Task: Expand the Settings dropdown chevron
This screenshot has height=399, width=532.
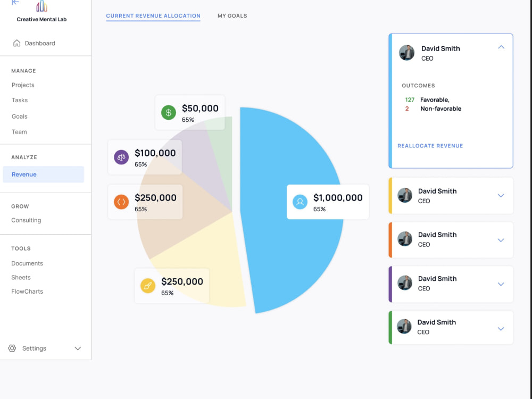Action: coord(78,348)
